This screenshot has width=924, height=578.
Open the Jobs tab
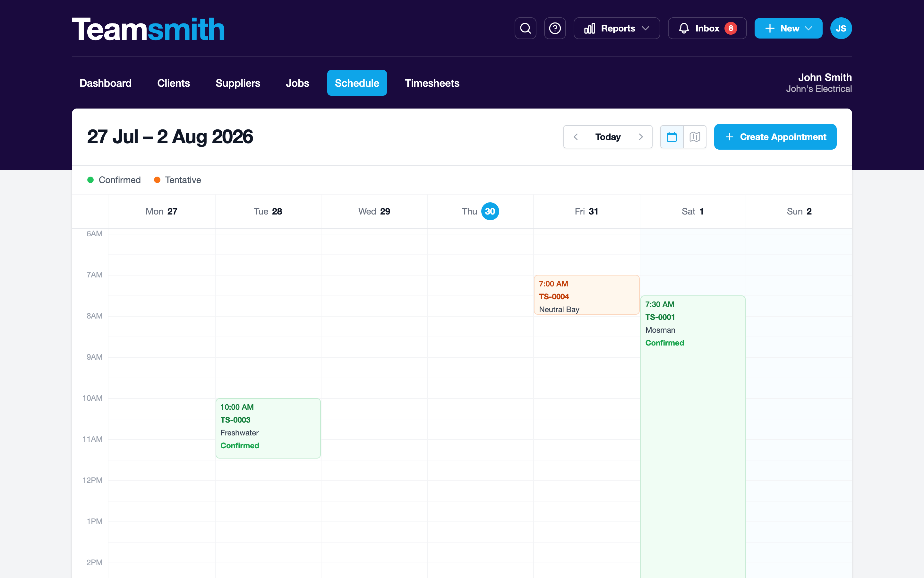pos(297,83)
